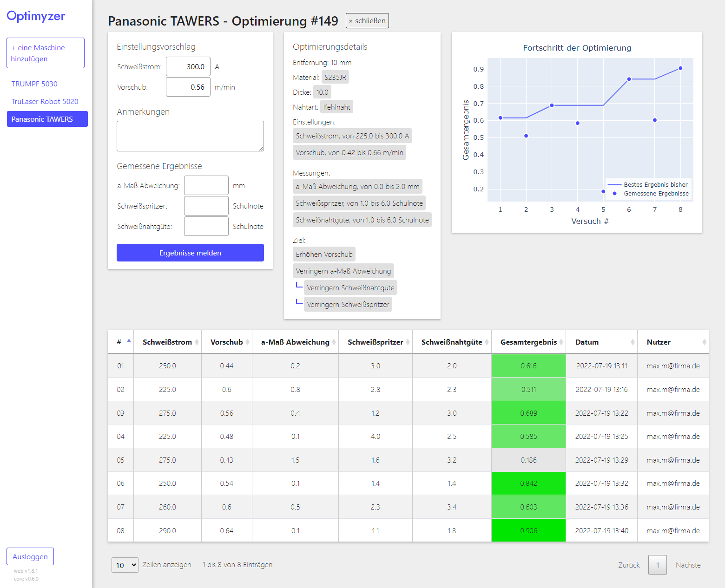
Task: Click the Kehlnaht tag
Action: coord(336,107)
